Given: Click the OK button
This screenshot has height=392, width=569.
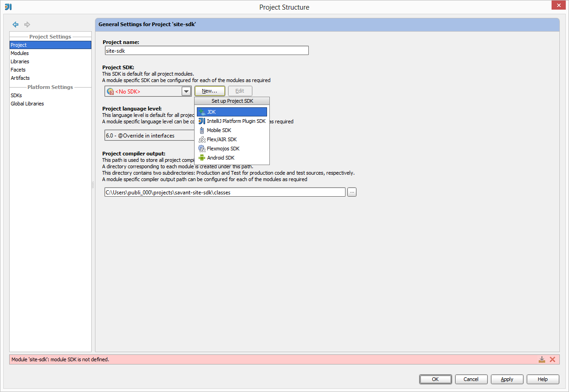Looking at the screenshot, I should (x=435, y=379).
